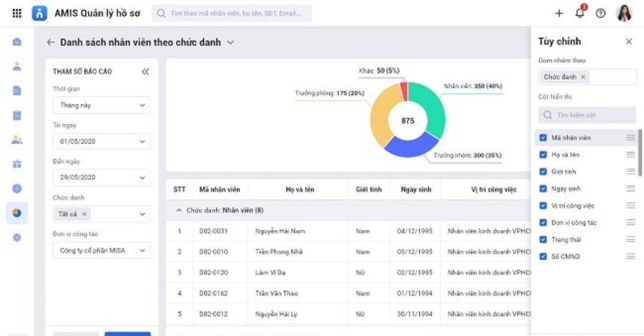
Task: Open the report title dropdown chevron
Action: point(230,42)
